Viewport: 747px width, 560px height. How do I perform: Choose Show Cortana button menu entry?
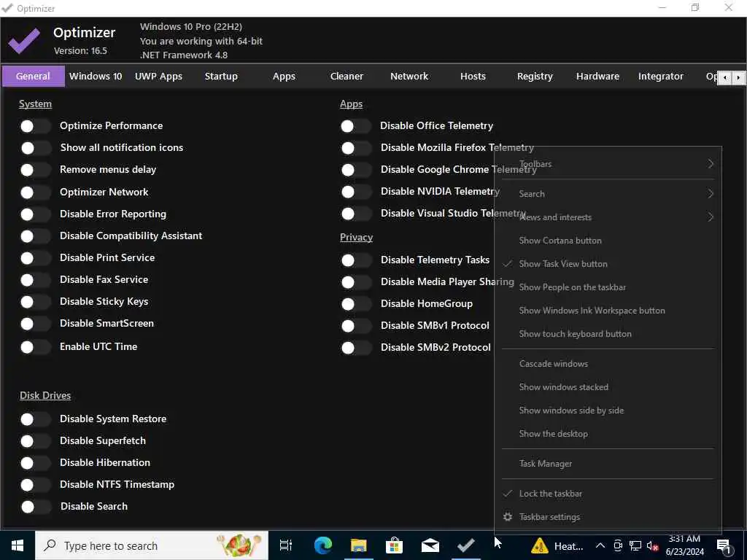[608, 241]
